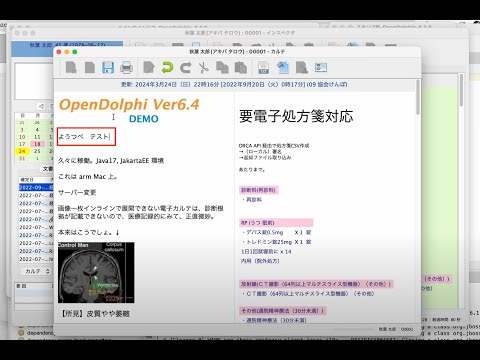
Task: Select the highlighted 2022-09 history row
Action: [36, 187]
